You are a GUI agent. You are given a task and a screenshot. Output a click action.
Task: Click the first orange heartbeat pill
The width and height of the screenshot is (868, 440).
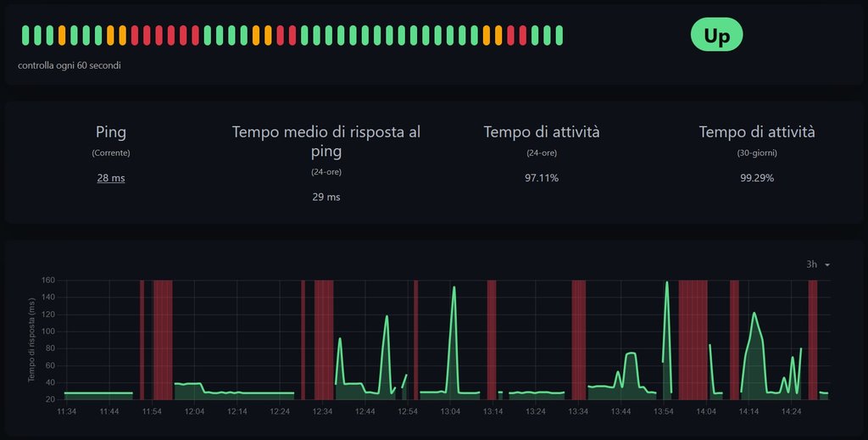coord(62,36)
